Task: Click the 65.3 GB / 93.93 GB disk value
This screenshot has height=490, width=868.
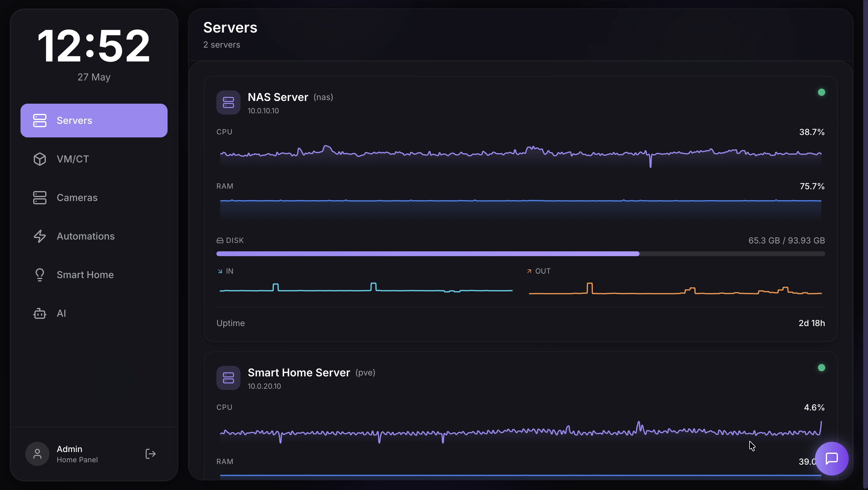Action: point(786,240)
